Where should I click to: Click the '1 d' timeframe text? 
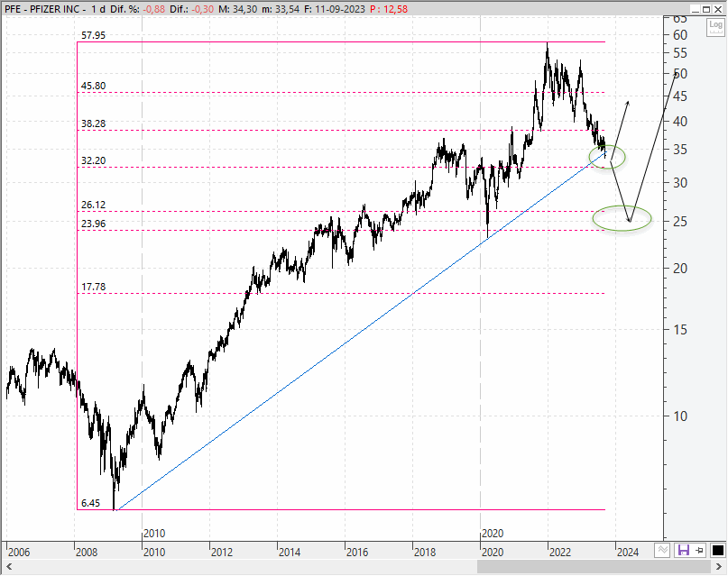click(x=98, y=9)
